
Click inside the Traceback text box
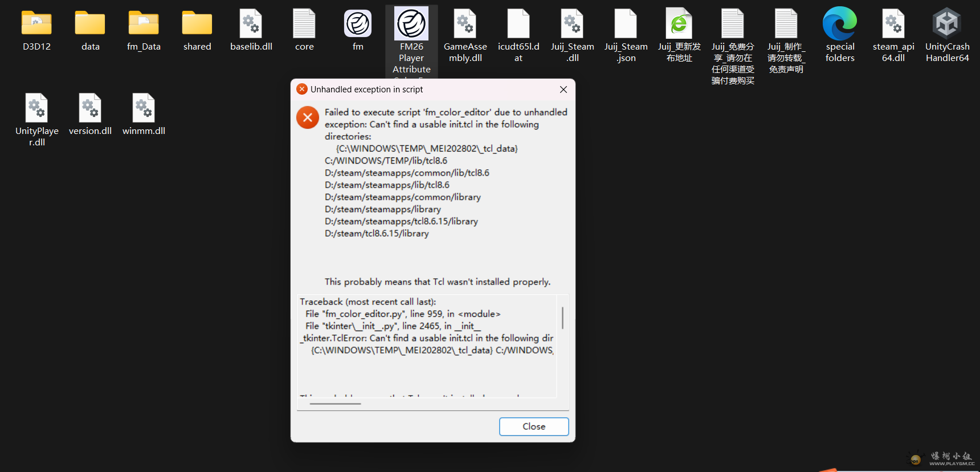426,371
